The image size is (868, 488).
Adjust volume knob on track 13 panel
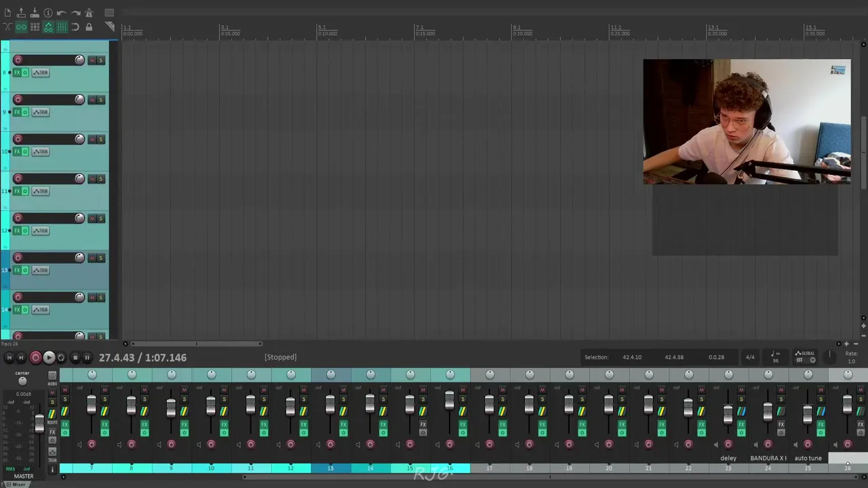(x=79, y=258)
